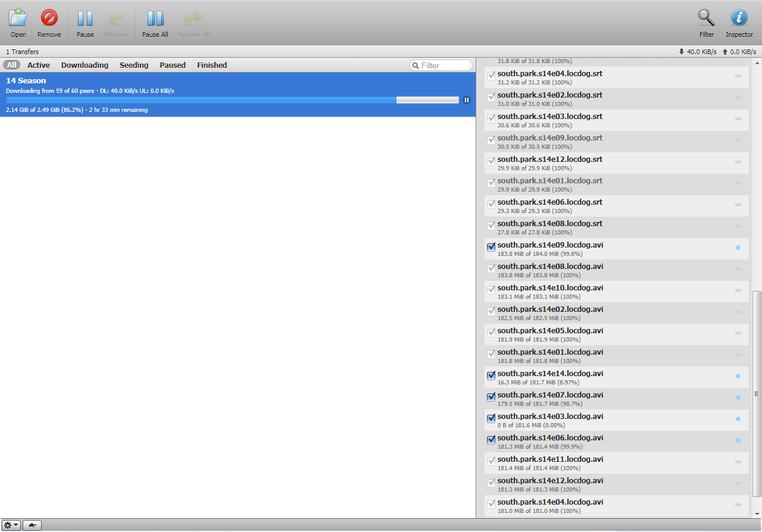The width and height of the screenshot is (762, 532).
Task: Switch to the Seeding filter tab
Action: click(x=134, y=65)
